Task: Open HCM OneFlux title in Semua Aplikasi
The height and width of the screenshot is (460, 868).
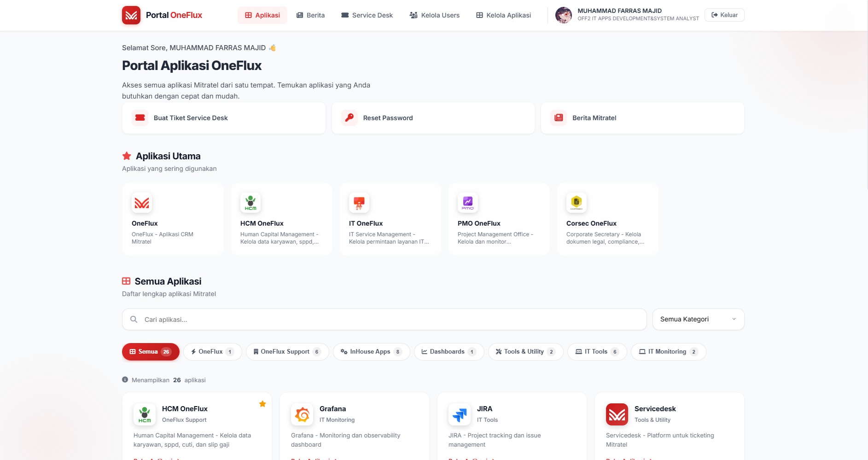Action: tap(185, 409)
